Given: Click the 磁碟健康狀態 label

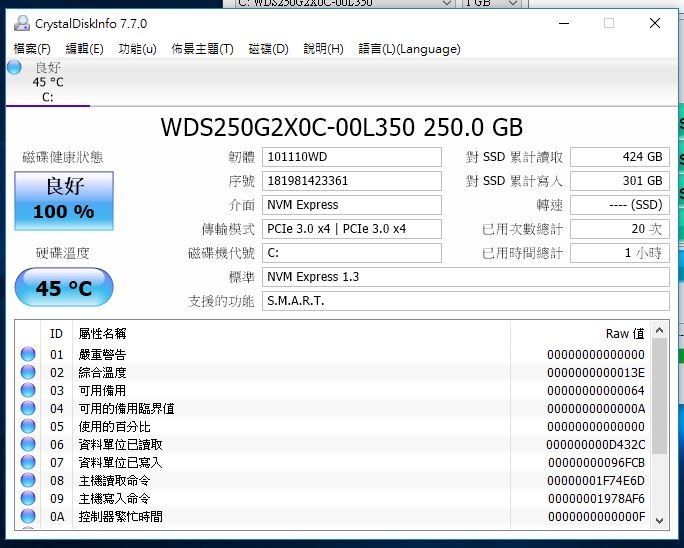Looking at the screenshot, I should pos(63,157).
